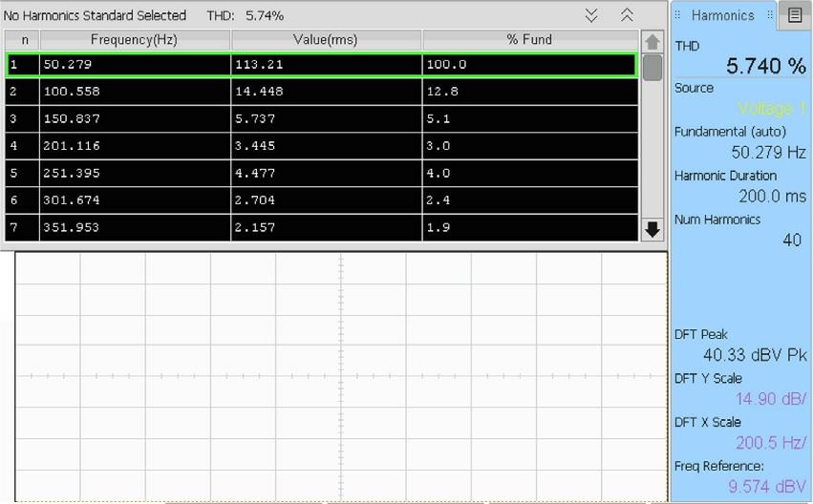Switch to the Harmonics tab
This screenshot has width=813, height=504.
[x=722, y=15]
